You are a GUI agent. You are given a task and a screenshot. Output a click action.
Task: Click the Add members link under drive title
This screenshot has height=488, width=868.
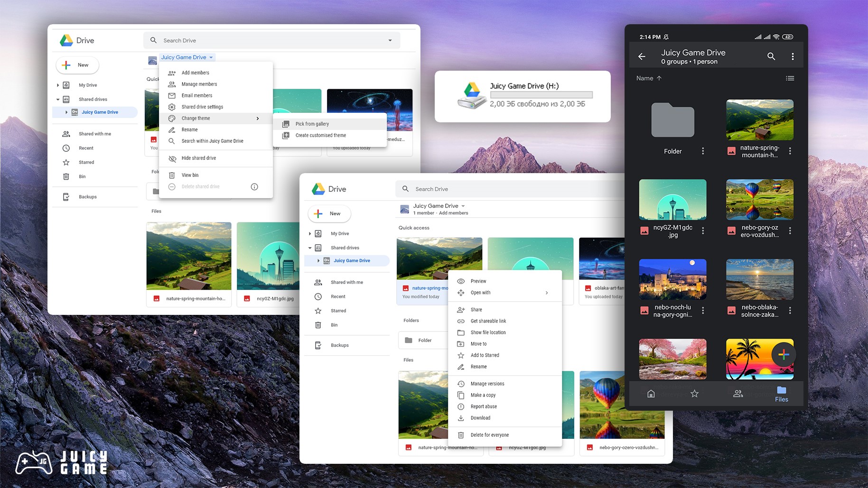(453, 213)
